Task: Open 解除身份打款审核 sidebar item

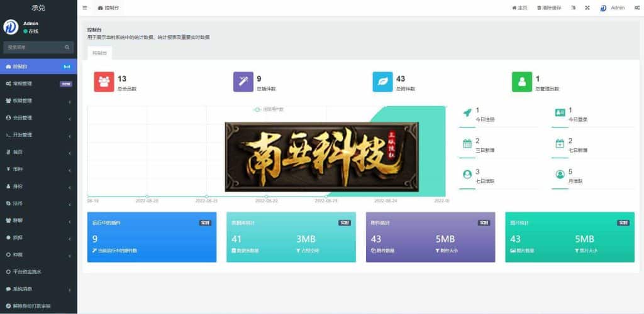Action: (x=38, y=306)
